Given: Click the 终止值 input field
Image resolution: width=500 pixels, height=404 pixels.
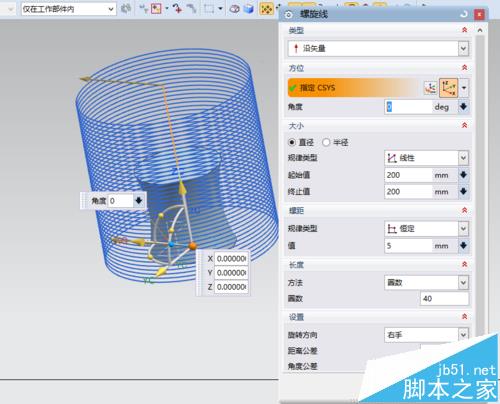Looking at the screenshot, I should point(409,192).
